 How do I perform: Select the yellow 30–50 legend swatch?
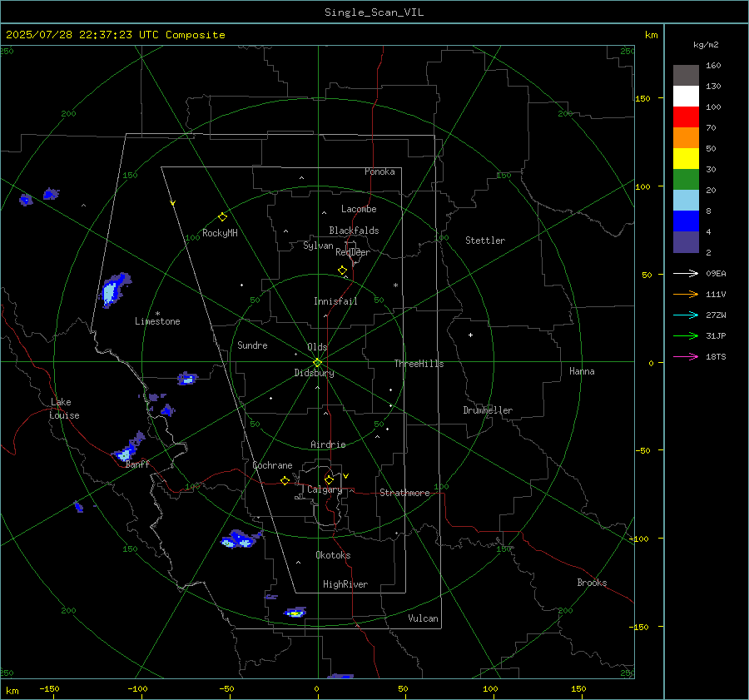click(x=686, y=159)
